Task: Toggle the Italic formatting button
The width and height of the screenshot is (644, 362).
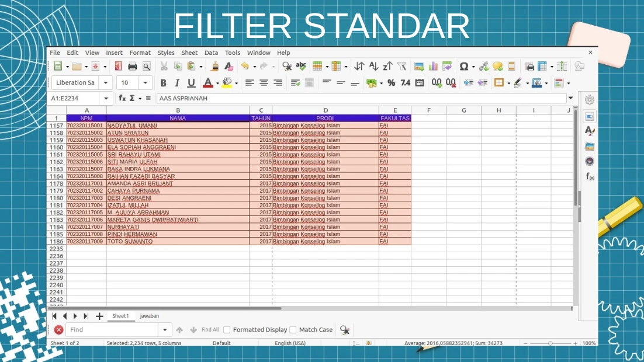Action: (x=177, y=83)
